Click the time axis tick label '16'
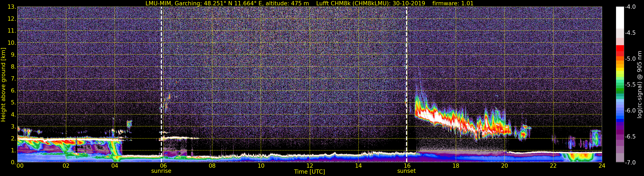644x176 pixels. pyautogui.click(x=407, y=166)
